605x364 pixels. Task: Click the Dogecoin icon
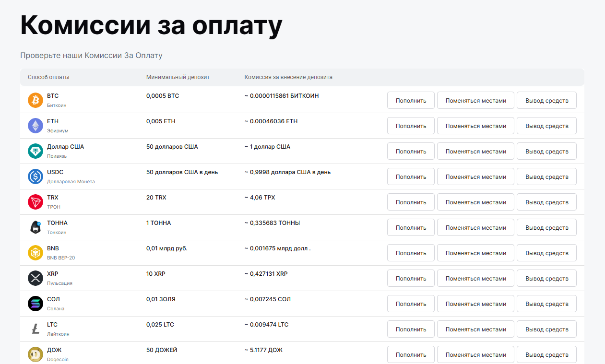pyautogui.click(x=36, y=354)
